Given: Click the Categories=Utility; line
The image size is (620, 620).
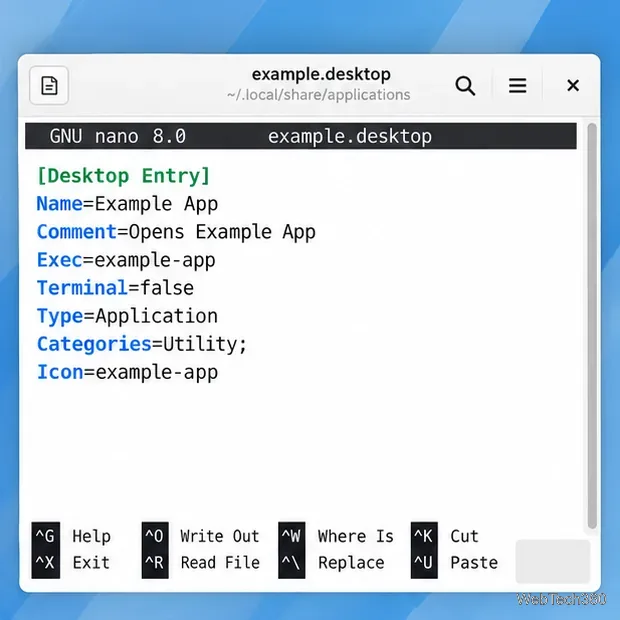Looking at the screenshot, I should pos(142,344).
